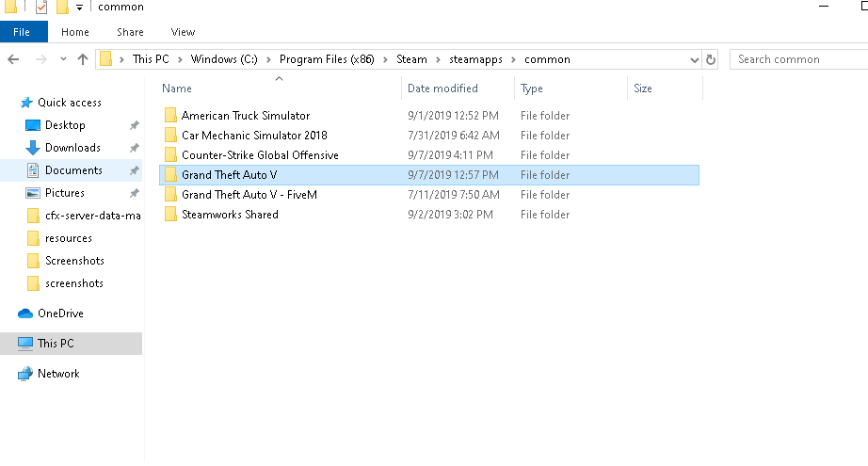Switch to the Home ribbon tab

pyautogui.click(x=74, y=32)
